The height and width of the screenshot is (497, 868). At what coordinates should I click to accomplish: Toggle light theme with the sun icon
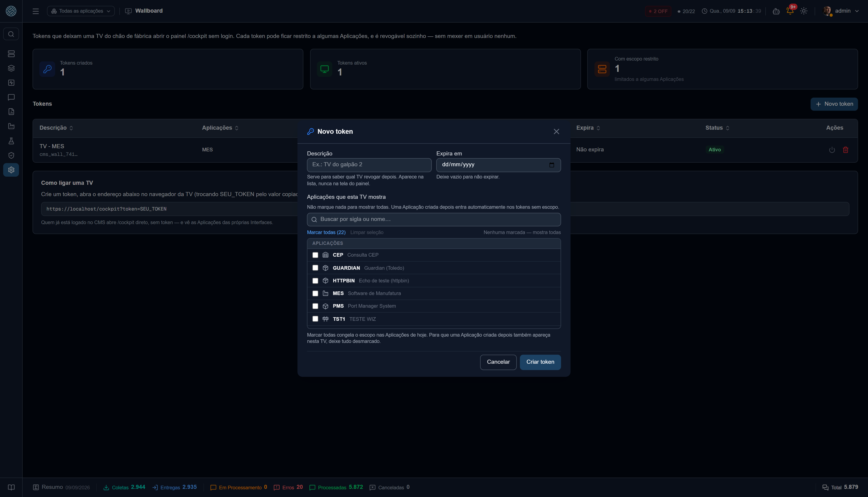pos(804,11)
